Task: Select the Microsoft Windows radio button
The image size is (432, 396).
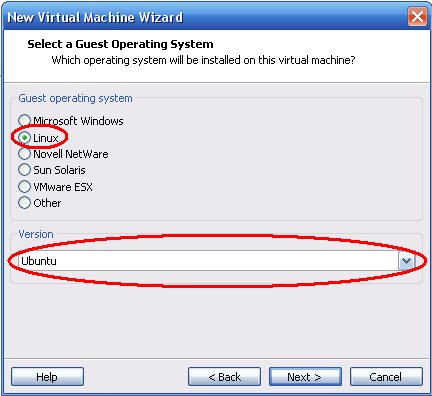Action: pyautogui.click(x=24, y=121)
